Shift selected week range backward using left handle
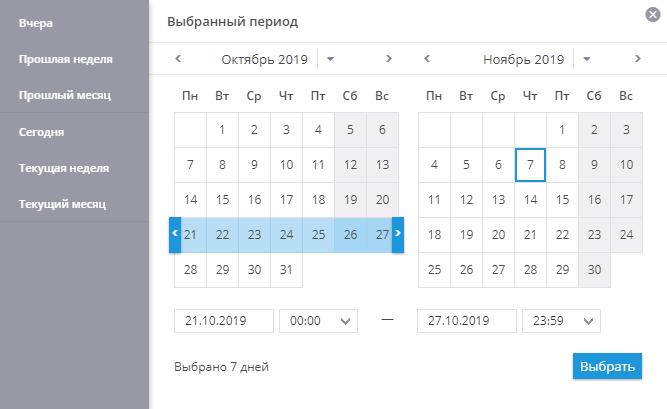Image resolution: width=667 pixels, height=409 pixels. [x=176, y=233]
